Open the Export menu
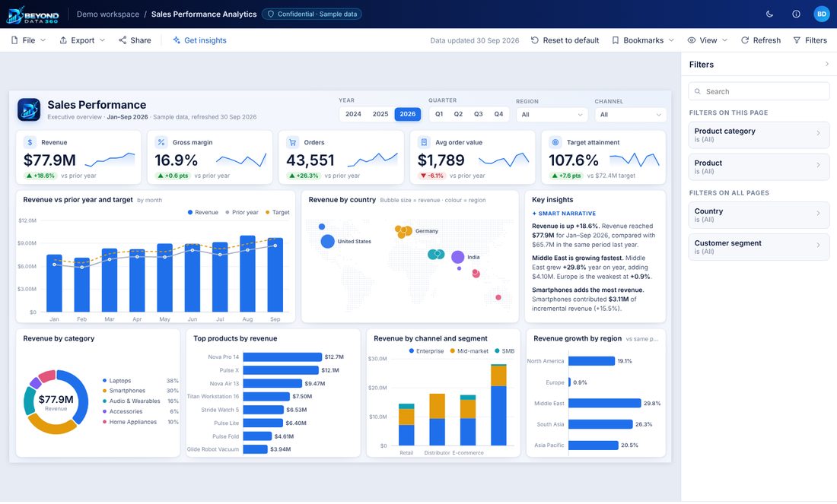The height and width of the screenshot is (504, 837). point(82,40)
